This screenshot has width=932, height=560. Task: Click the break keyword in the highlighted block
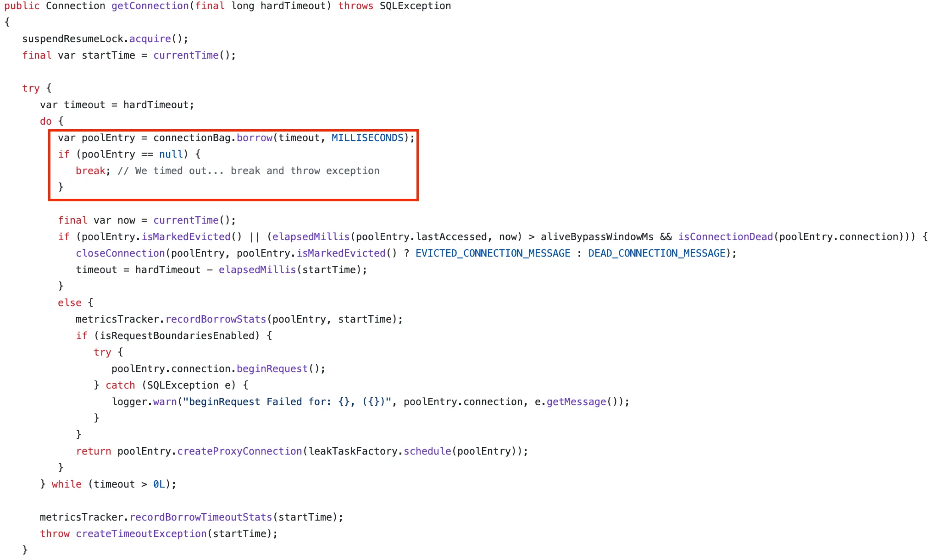click(x=90, y=171)
